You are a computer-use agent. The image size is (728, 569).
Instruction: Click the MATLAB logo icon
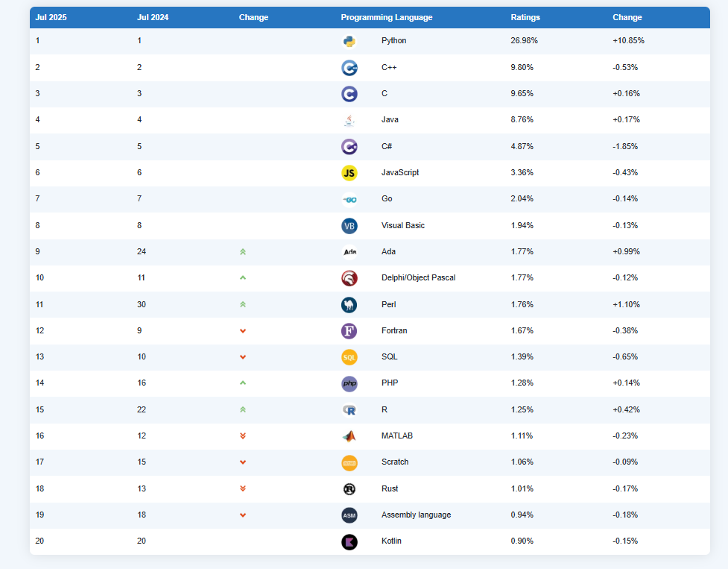[349, 436]
